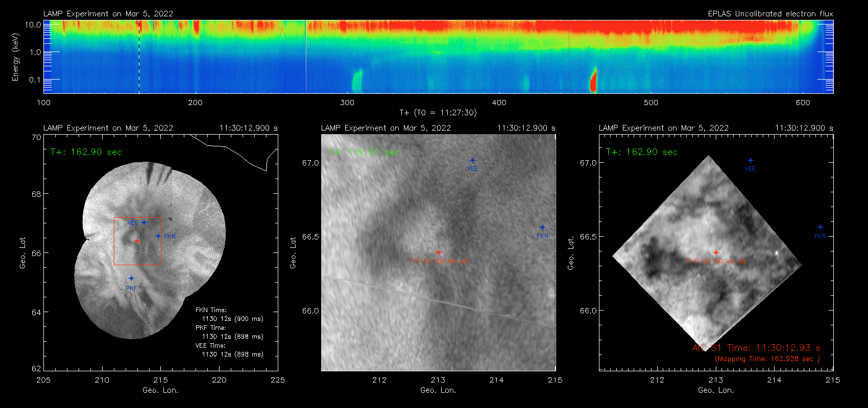The height and width of the screenshot is (408, 868).
Task: Click the 500 tick on the spectrogram time axis
Action: tap(651, 103)
